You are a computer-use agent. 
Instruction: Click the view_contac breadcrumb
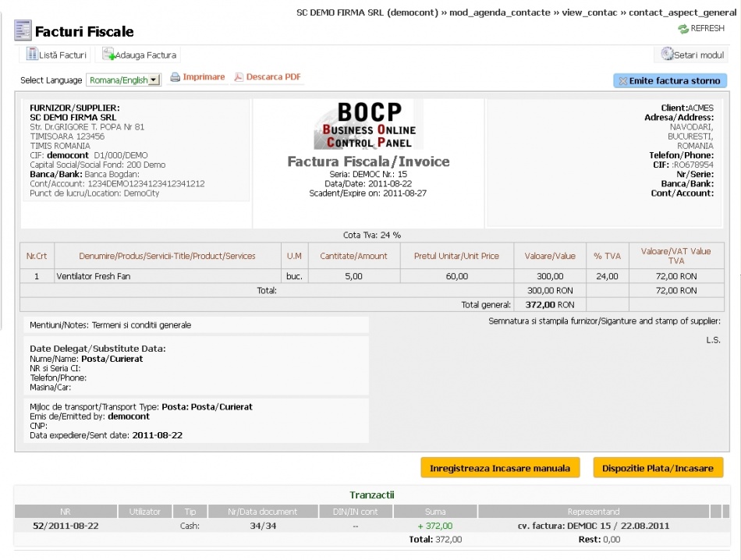click(590, 12)
